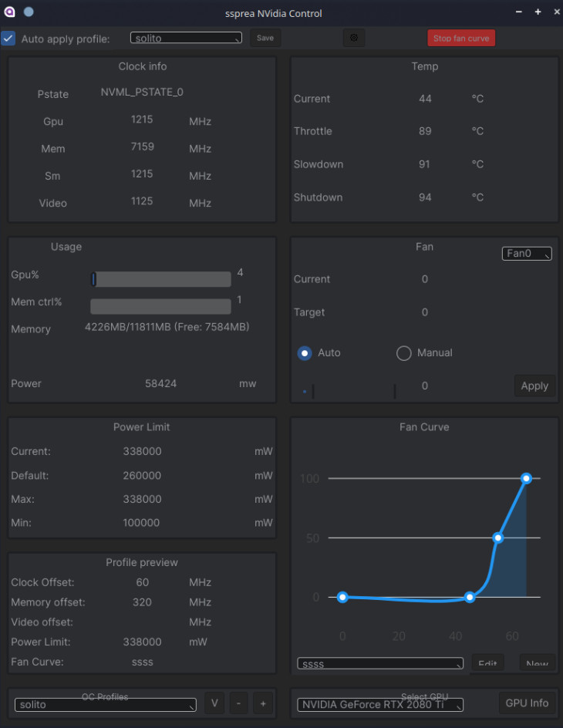Click the Gpu% usage progress bar
Viewport: 563px width, 728px height.
pos(160,279)
